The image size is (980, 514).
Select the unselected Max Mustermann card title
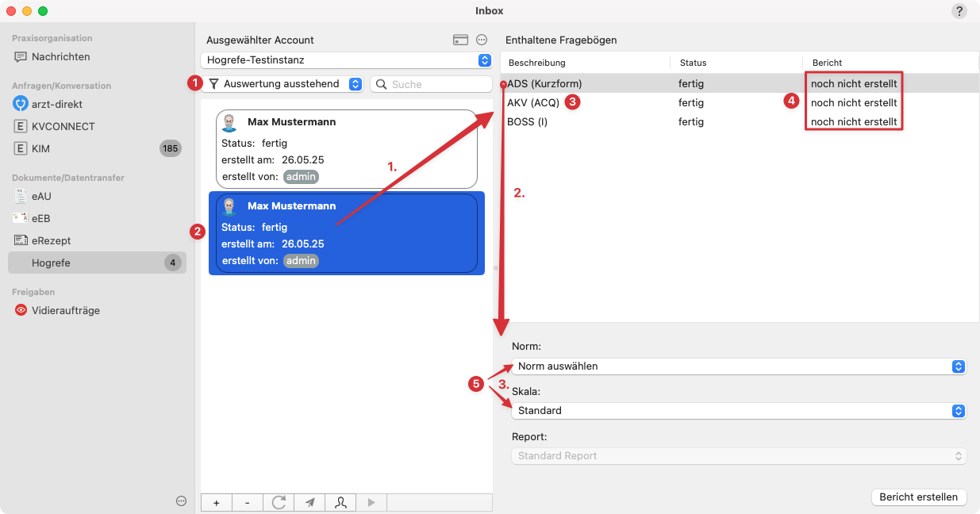[x=291, y=122]
